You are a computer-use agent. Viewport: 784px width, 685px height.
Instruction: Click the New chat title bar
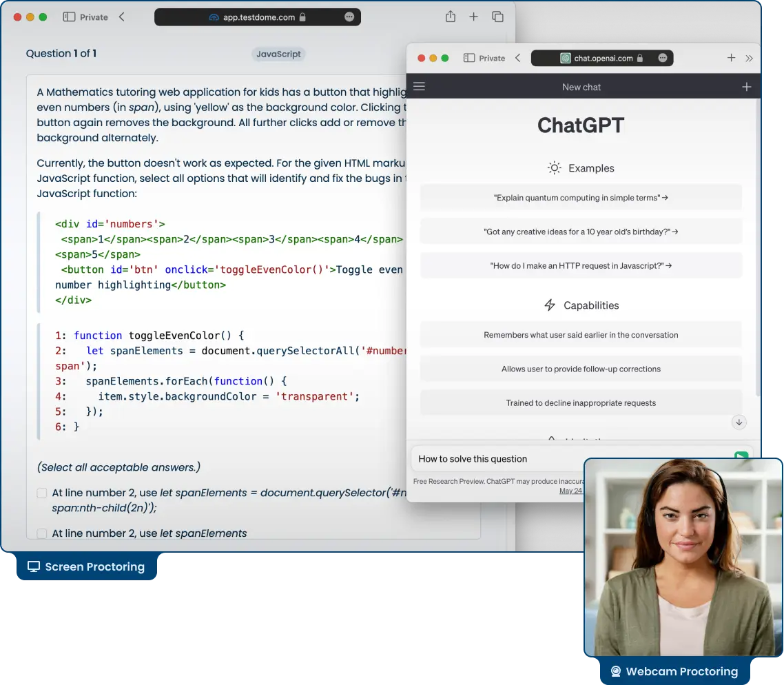point(581,87)
